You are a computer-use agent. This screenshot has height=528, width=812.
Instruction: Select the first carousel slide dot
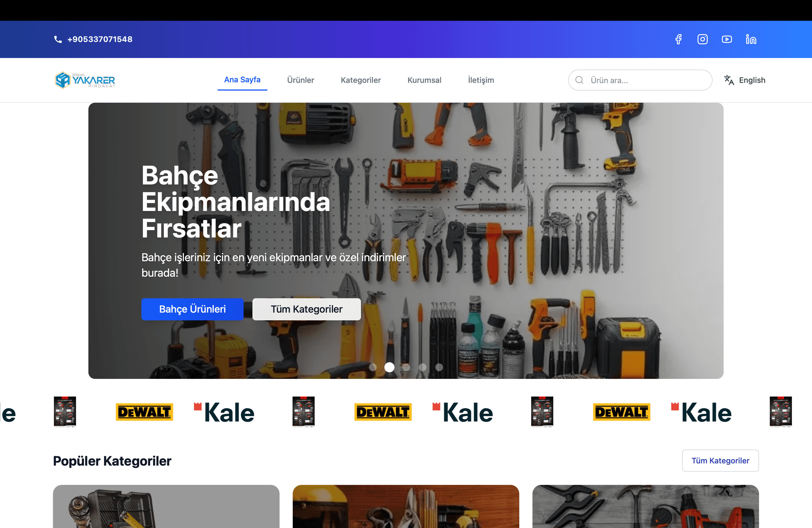tap(373, 367)
